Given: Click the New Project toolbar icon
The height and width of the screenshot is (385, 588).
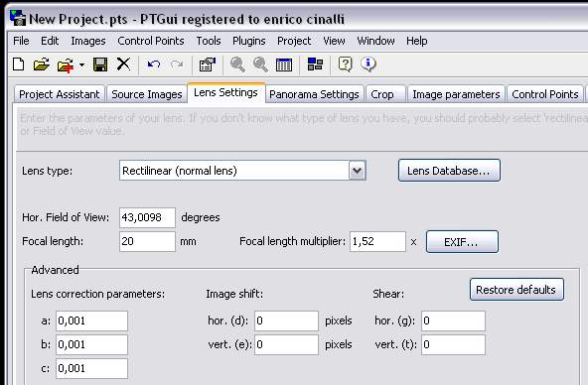Looking at the screenshot, I should 18,64.
